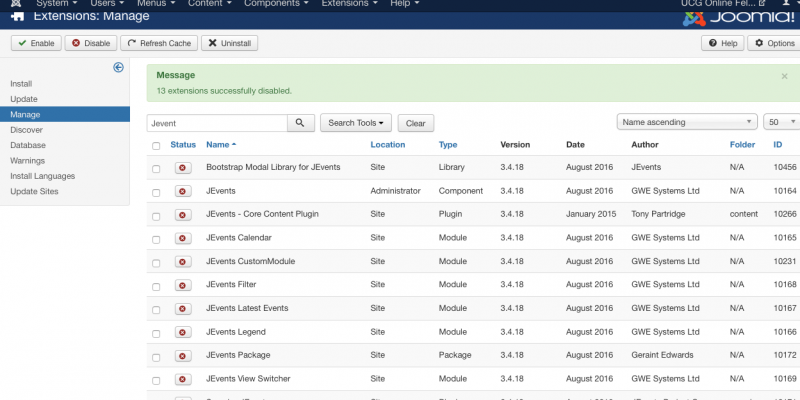Click the status icon for JEvents component row

pos(183,191)
